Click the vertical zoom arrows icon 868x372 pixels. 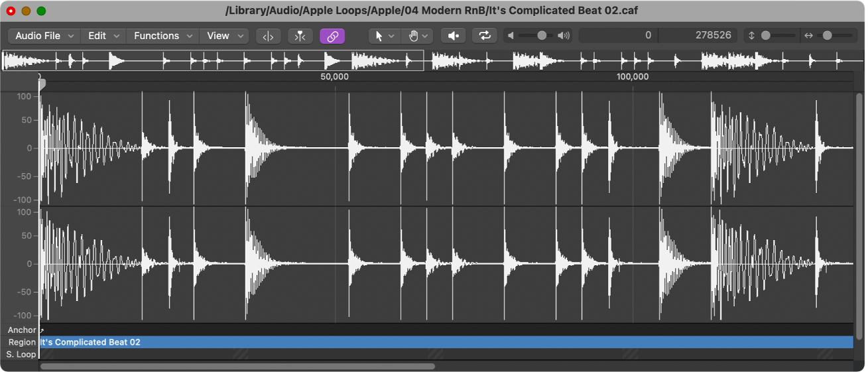pos(751,36)
